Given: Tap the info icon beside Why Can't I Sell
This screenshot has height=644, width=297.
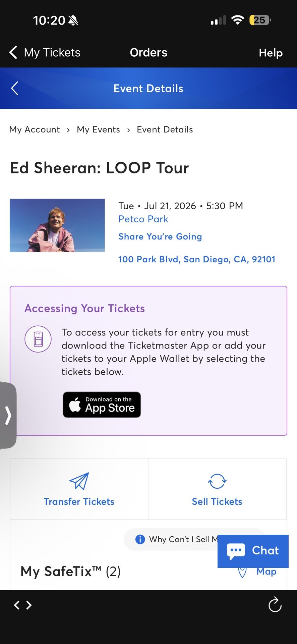Looking at the screenshot, I should 140,539.
